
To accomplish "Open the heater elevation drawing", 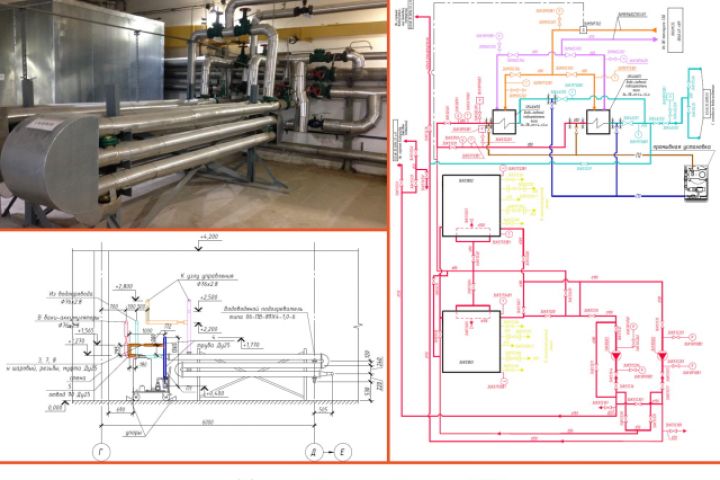I will click(193, 346).
